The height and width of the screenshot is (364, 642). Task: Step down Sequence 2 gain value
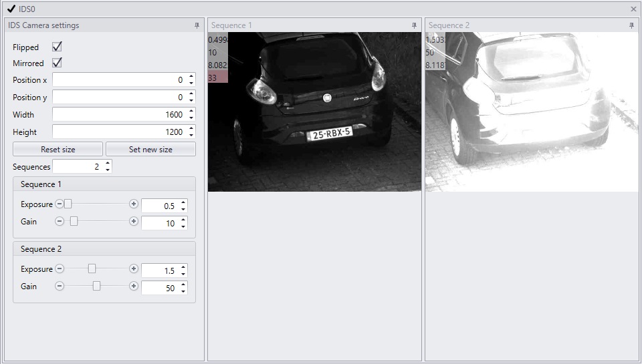point(183,291)
